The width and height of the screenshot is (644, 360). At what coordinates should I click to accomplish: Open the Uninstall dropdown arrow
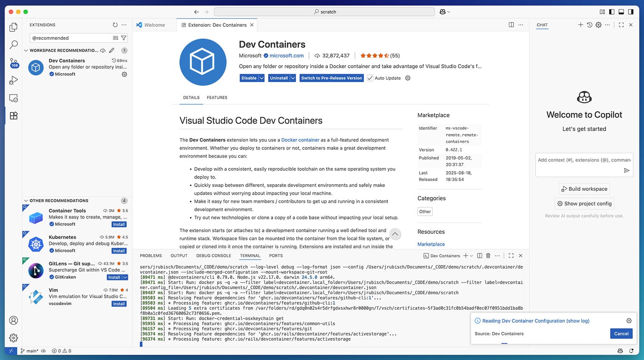click(293, 78)
